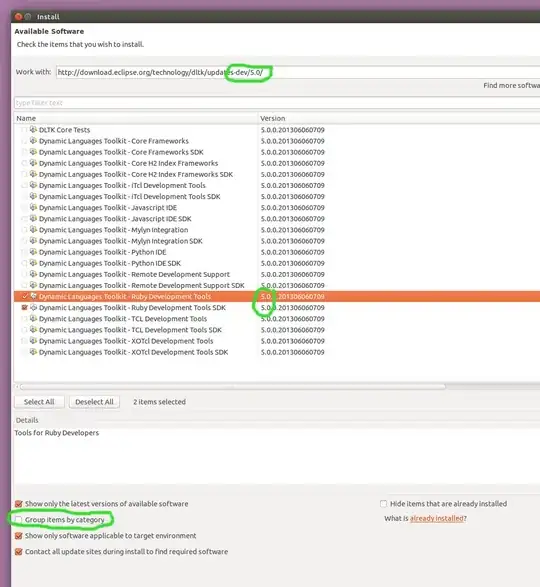Click the Javascript IDE SDK feature icon
Image resolution: width=540 pixels, height=587 pixels.
[x=33, y=219]
